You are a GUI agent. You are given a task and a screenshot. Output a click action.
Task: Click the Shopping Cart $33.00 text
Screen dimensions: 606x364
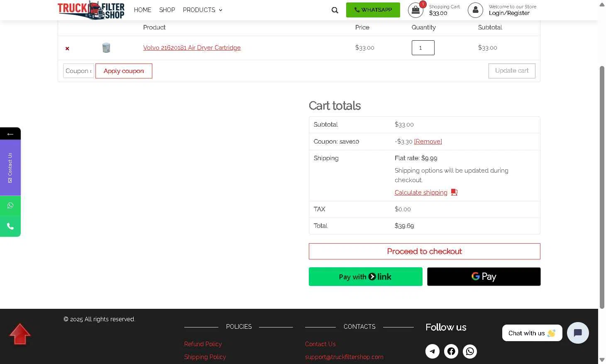click(444, 10)
